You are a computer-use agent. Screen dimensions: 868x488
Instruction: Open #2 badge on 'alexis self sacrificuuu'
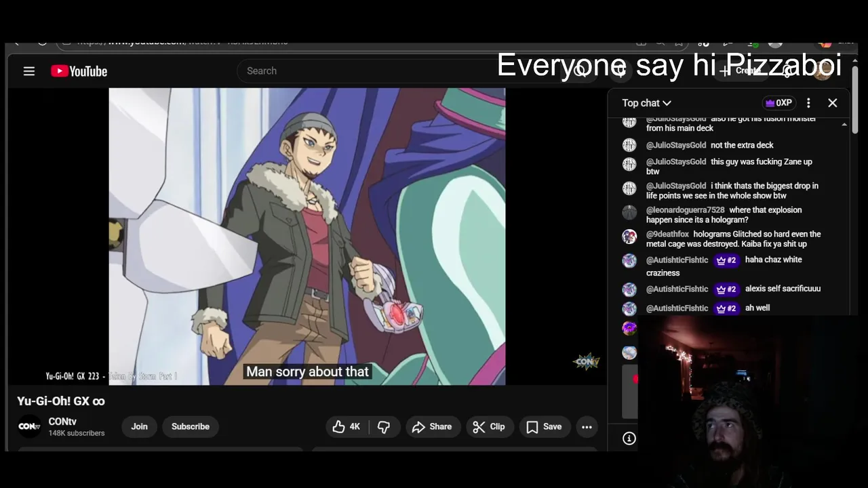(x=726, y=289)
